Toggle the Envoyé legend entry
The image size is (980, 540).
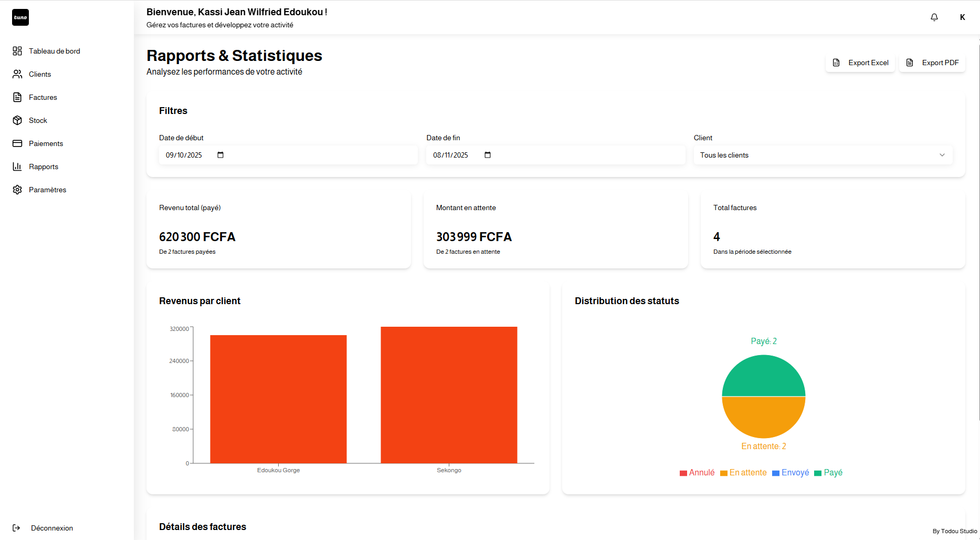click(790, 473)
